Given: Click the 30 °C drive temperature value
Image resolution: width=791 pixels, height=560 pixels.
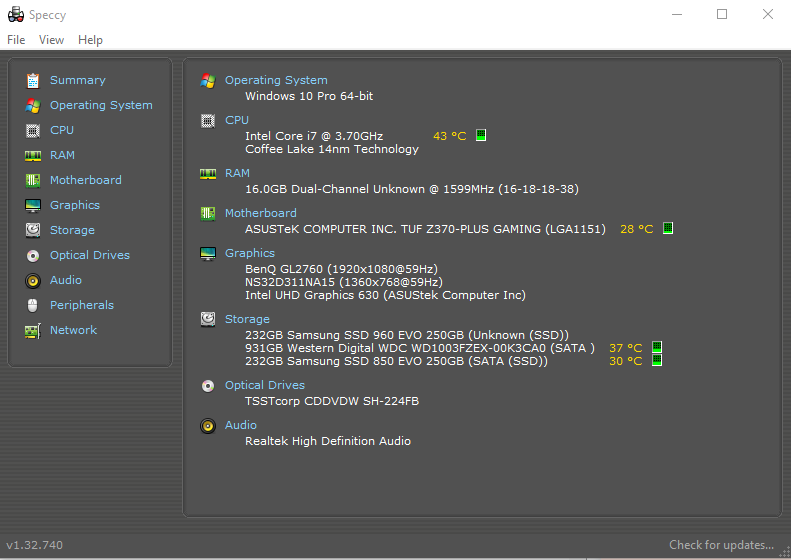Looking at the screenshot, I should [x=626, y=361].
